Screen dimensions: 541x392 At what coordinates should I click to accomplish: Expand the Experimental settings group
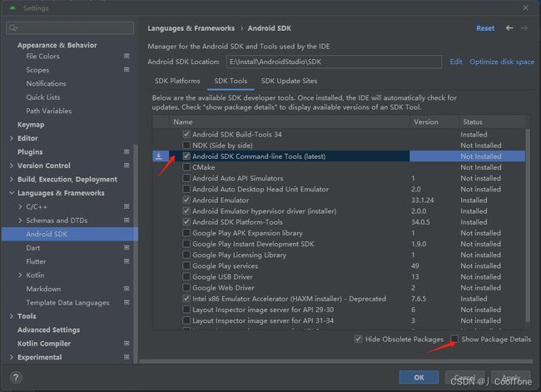(x=12, y=357)
